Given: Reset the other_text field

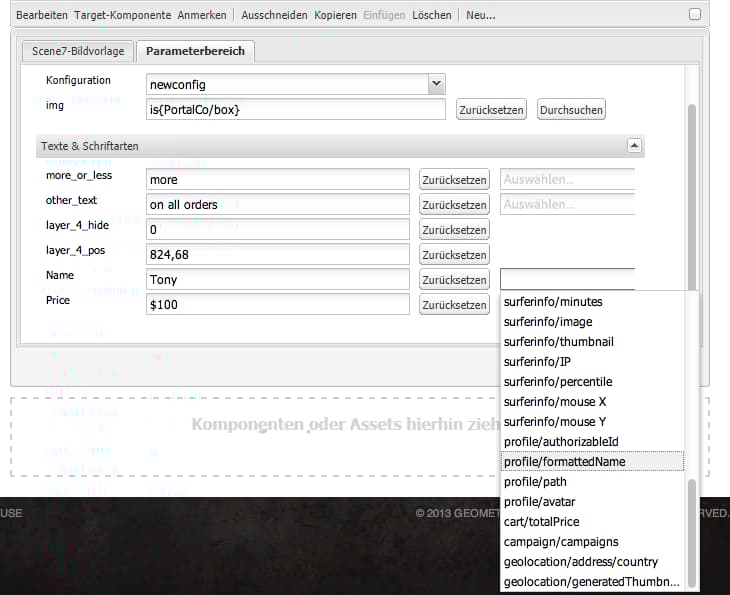Looking at the screenshot, I should pyautogui.click(x=454, y=205).
